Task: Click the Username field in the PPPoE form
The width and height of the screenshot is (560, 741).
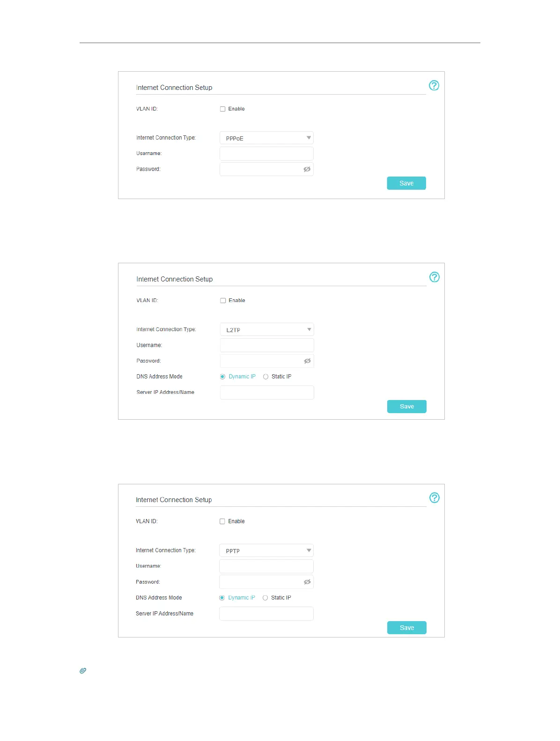Action: tap(266, 154)
